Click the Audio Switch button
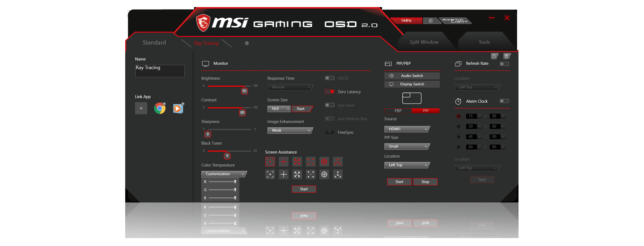This screenshot has height=246, width=644. 412,76
